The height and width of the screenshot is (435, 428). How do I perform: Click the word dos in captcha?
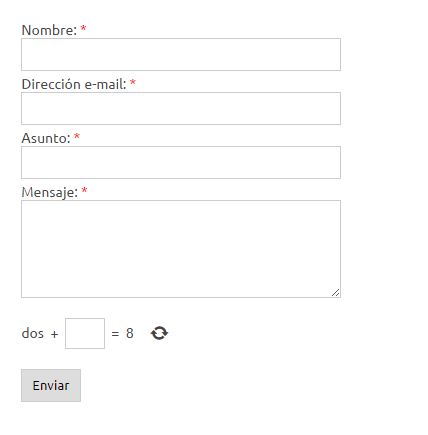pyautogui.click(x=33, y=333)
